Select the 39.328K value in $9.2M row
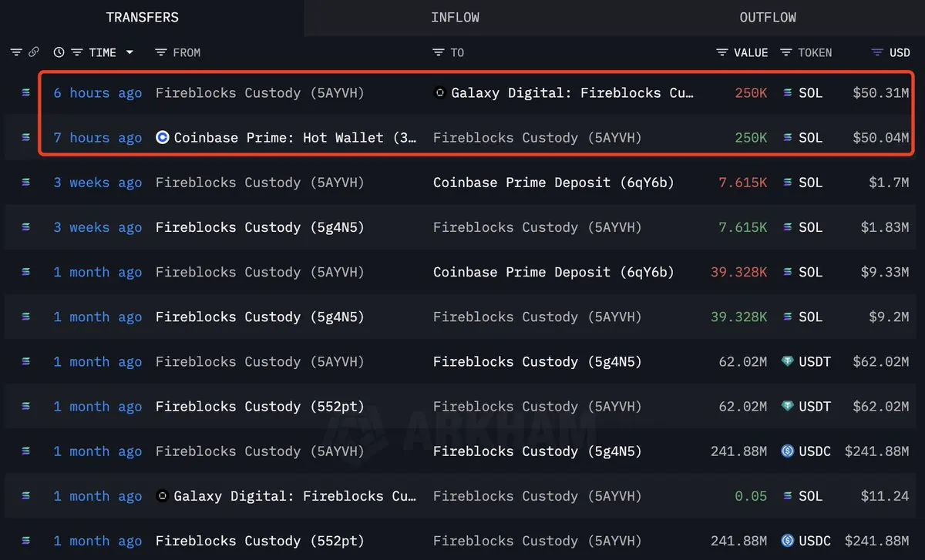The width and height of the screenshot is (925, 560). (739, 317)
